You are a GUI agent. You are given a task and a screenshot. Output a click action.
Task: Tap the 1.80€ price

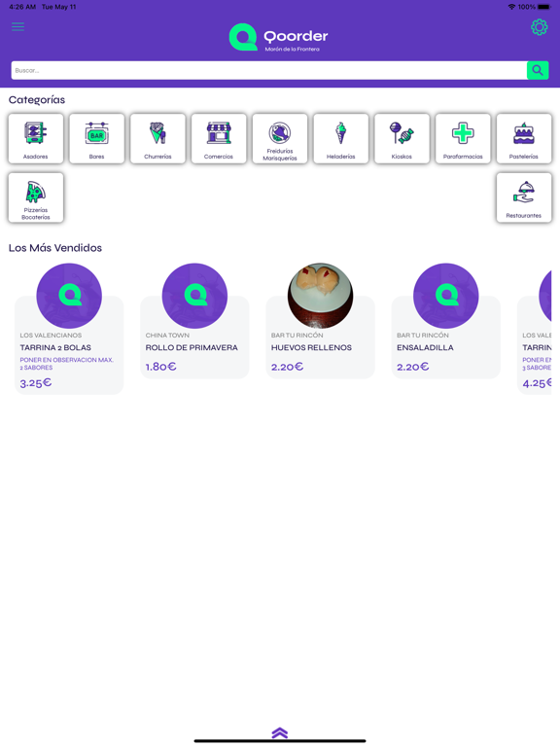coord(161,367)
